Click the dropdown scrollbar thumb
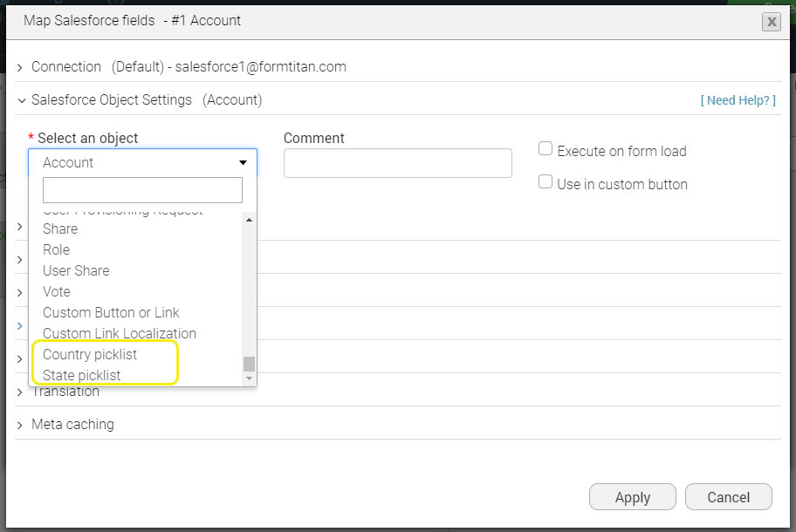The width and height of the screenshot is (796, 532). point(249,364)
